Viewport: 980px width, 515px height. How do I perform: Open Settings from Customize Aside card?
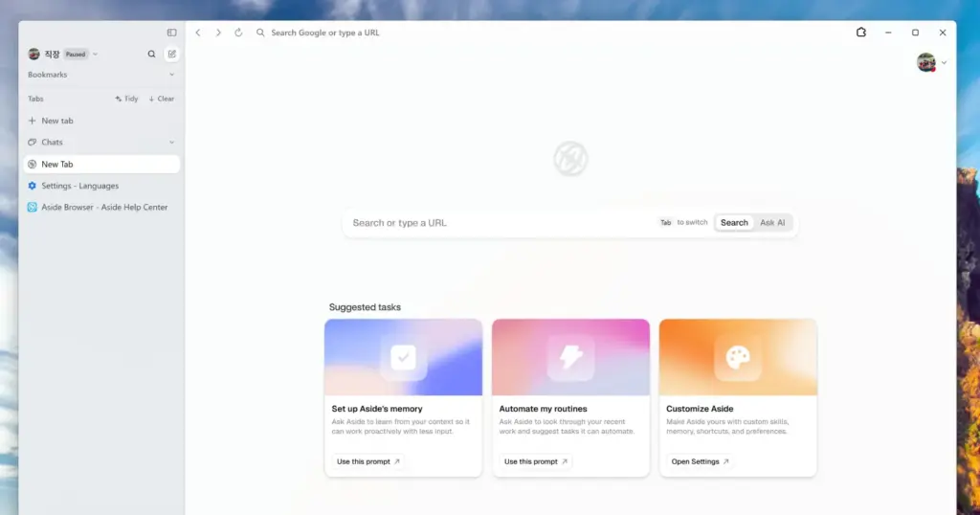click(700, 461)
